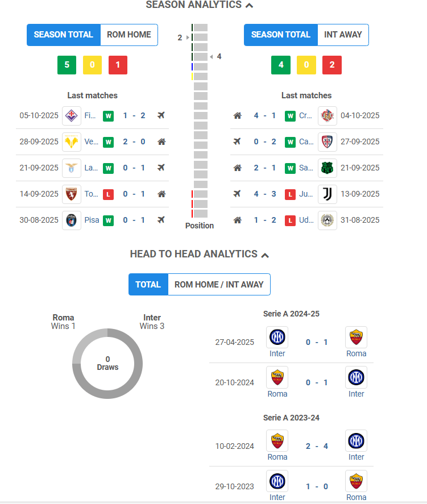
Task: Click the Cagliari club crest
Action: [327, 141]
